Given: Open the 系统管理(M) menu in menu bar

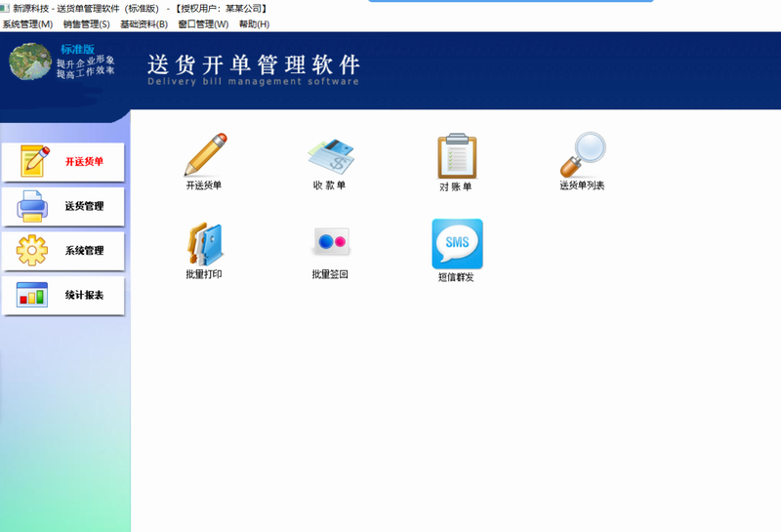Looking at the screenshot, I should tap(27, 24).
